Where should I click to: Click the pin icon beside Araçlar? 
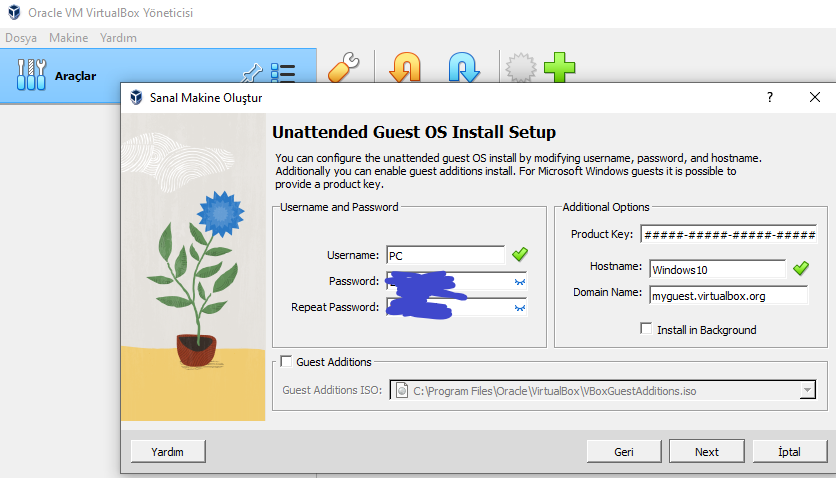pos(252,72)
